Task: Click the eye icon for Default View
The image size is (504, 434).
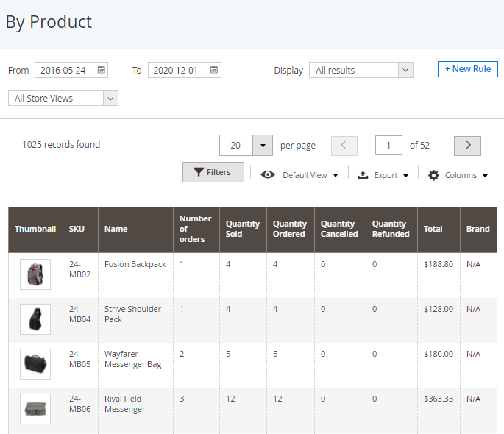Action: [x=269, y=175]
